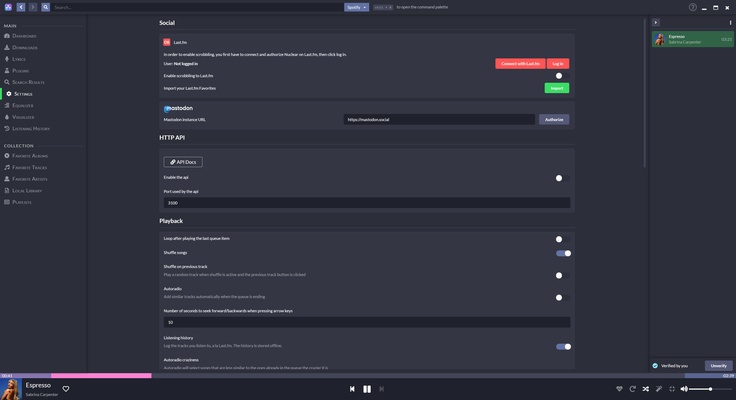Select Espresso track in the queue
This screenshot has width=736, height=400.
(x=693, y=39)
